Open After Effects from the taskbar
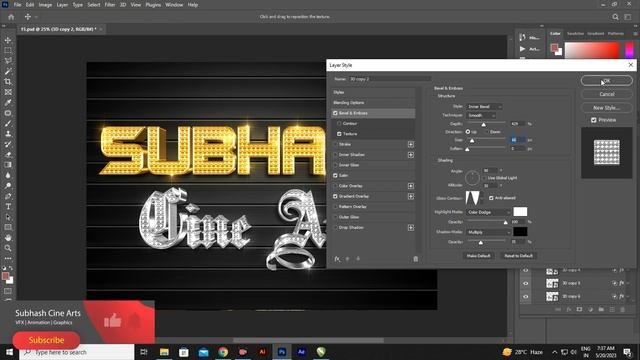The width and height of the screenshot is (640, 360). 301,352
